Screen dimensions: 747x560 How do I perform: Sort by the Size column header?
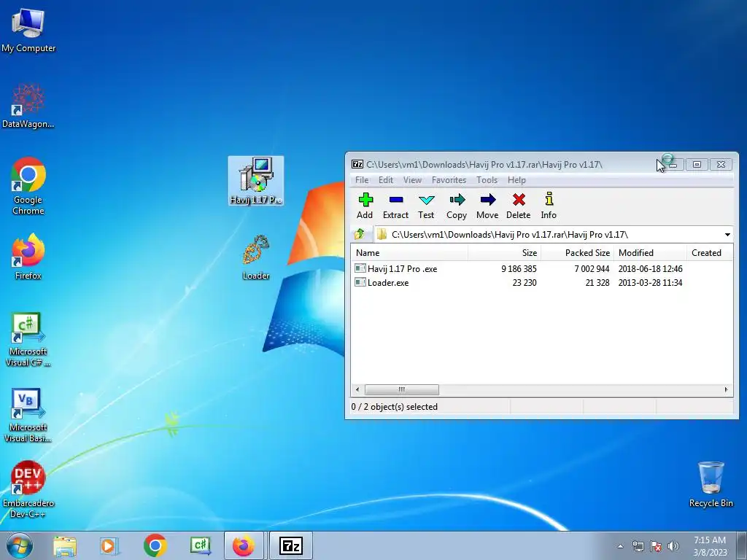click(504, 253)
